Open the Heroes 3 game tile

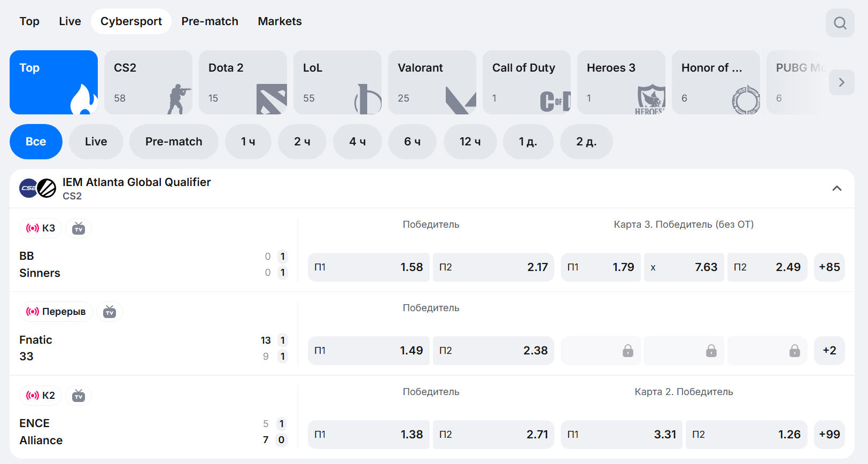tap(621, 82)
